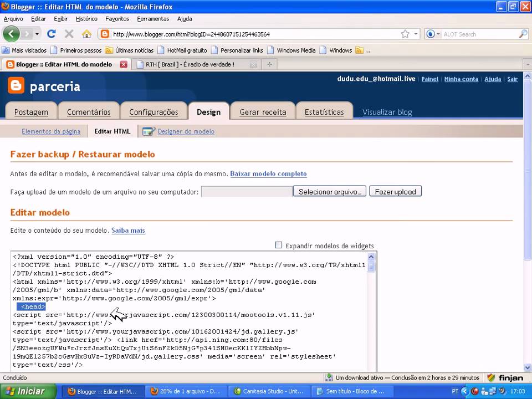Image resolution: width=532 pixels, height=399 pixels.
Task: Open the Personalizar links bookmark
Action: tap(237, 50)
